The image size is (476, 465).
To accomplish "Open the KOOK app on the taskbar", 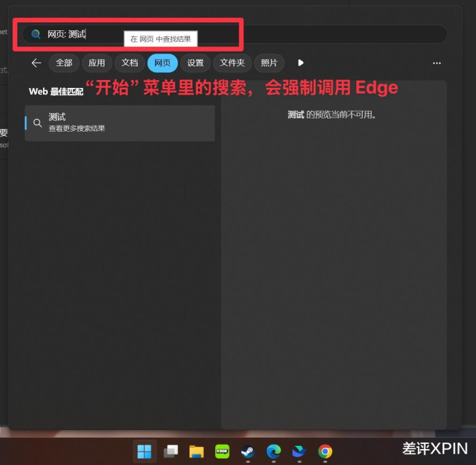I will (x=222, y=451).
